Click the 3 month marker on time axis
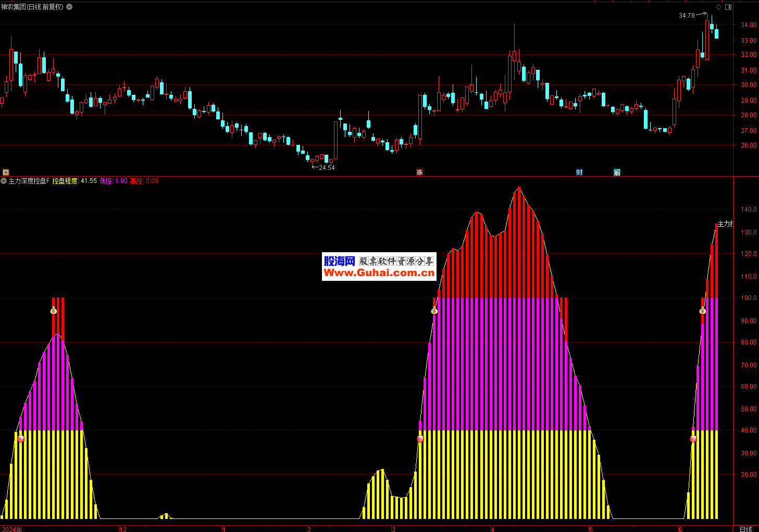Image resolution: width=759 pixels, height=532 pixels. (x=393, y=529)
